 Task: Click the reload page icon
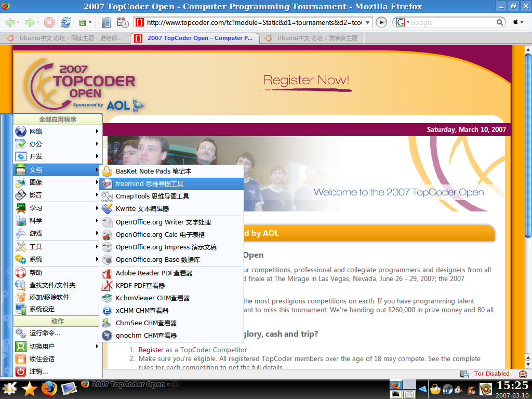click(66, 22)
